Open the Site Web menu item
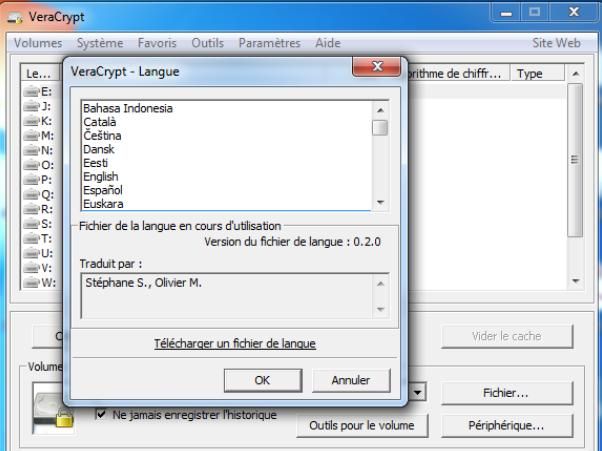This screenshot has height=451, width=602. point(556,43)
